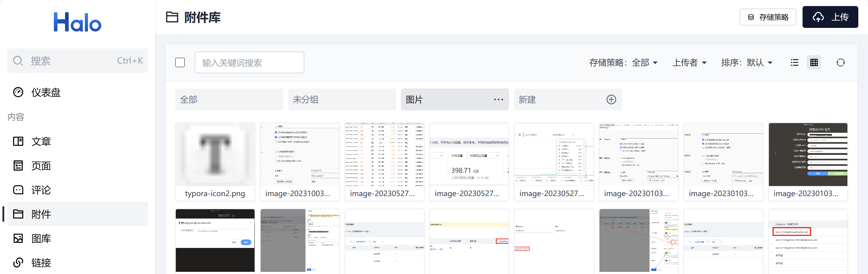Open the typora-icon2.png thumbnail
This screenshot has width=868, height=274.
click(215, 155)
